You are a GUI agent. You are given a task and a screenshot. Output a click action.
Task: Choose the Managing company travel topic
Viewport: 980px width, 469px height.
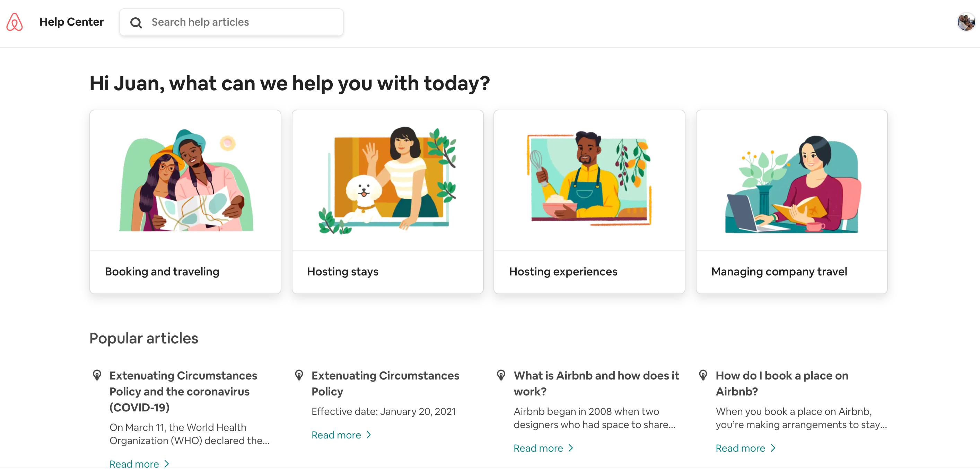point(791,202)
